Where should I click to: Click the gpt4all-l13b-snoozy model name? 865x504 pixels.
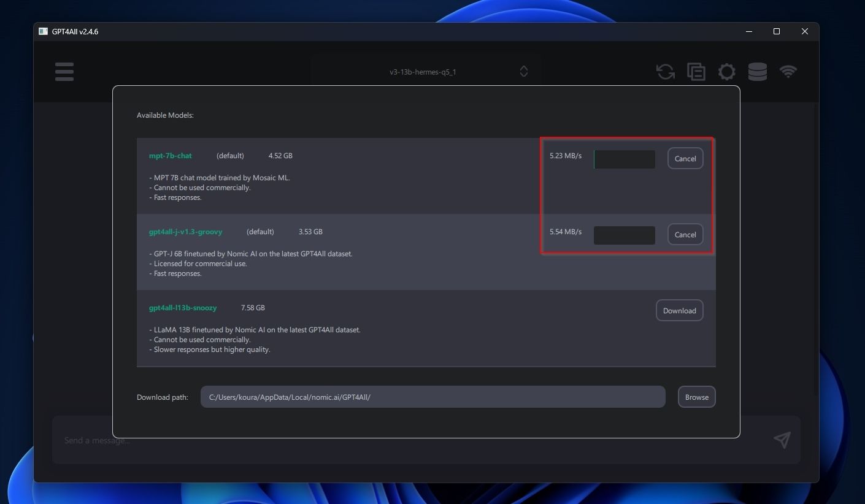(x=183, y=308)
